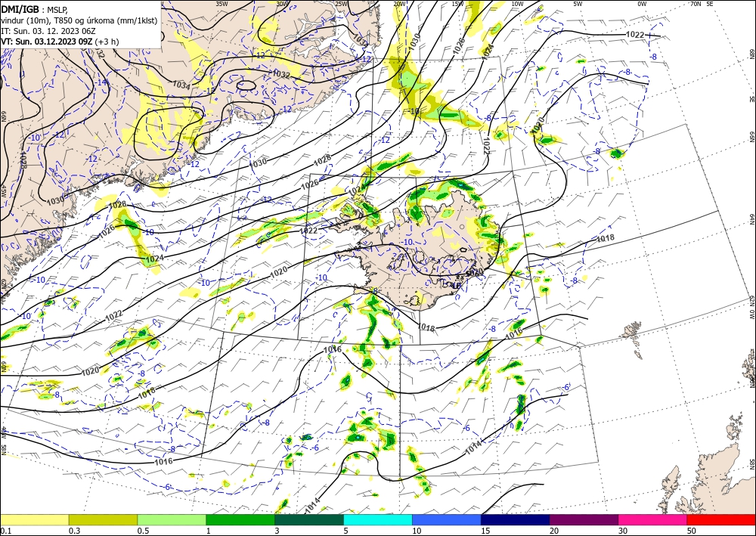Screen dimensions: 756x536
Task: Click the purple 20–30 legend swatch
Action: click(584, 519)
